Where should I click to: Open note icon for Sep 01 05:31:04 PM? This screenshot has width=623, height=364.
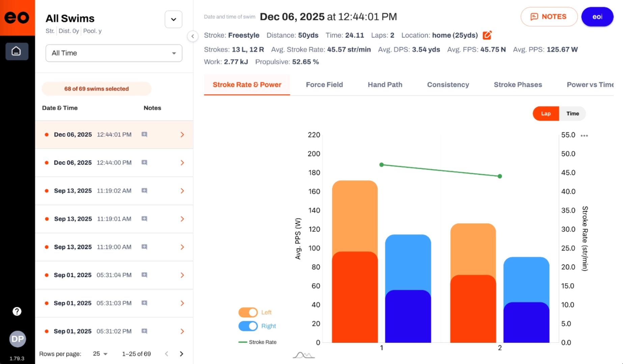coord(144,275)
